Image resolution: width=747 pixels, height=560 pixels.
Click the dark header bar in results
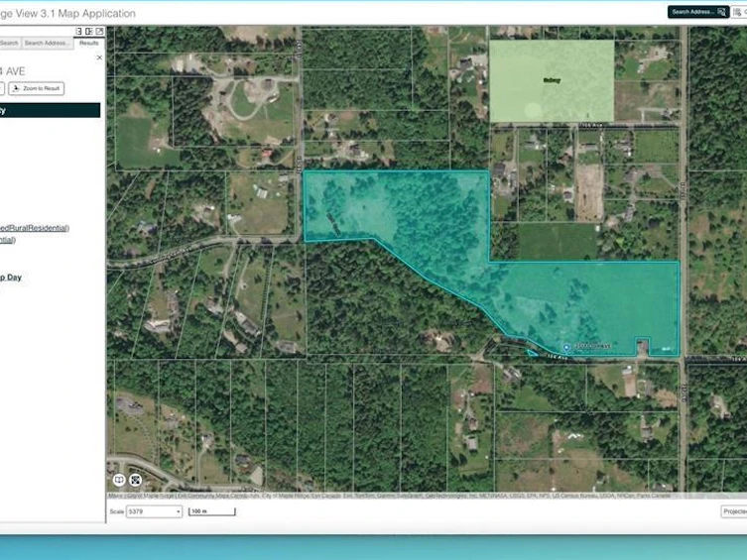[50, 110]
